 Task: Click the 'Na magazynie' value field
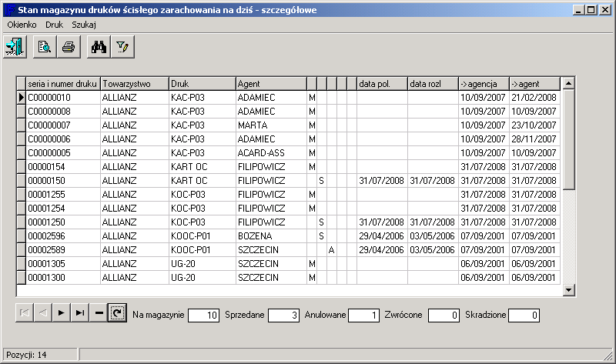click(203, 315)
